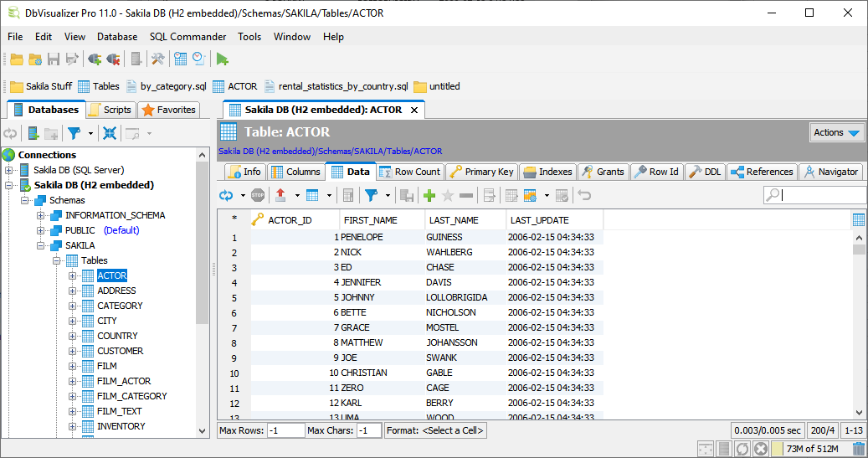Viewport: 868px width, 458px height.
Task: Click the grey circled X in status bar
Action: (x=761, y=449)
